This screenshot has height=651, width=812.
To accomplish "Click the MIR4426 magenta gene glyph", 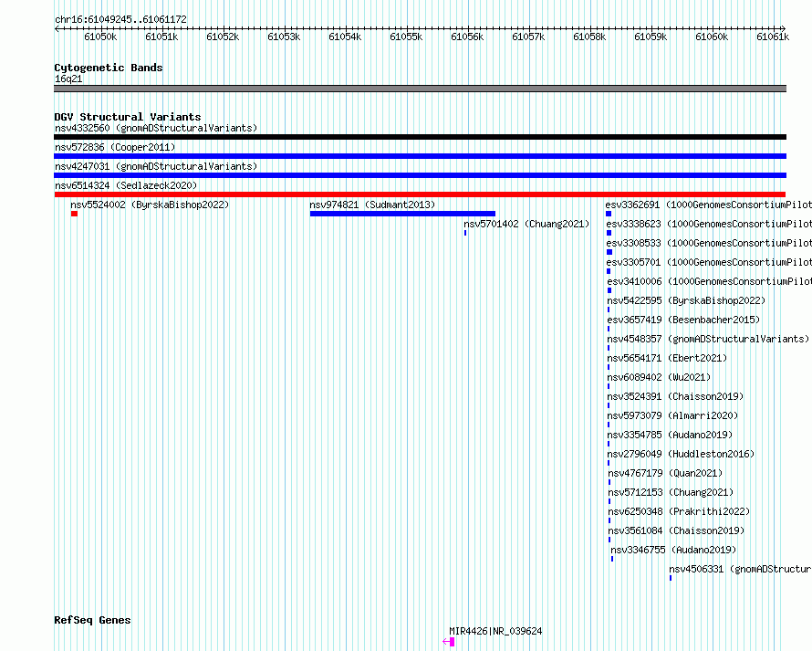I will (x=449, y=642).
